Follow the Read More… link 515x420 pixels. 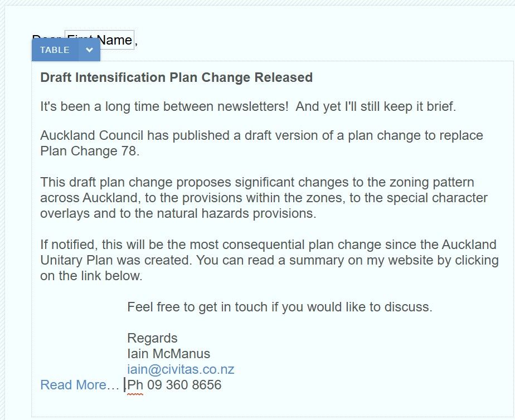(80, 385)
